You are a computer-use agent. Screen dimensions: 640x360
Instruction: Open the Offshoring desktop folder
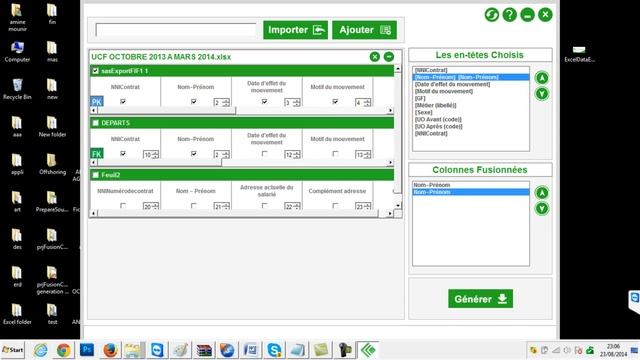point(52,164)
